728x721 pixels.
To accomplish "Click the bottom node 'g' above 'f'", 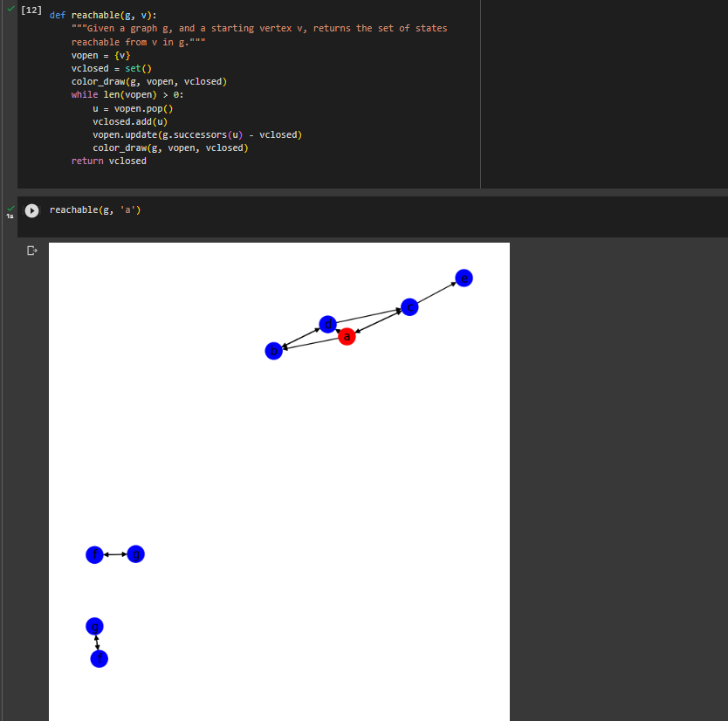I will (x=93, y=626).
